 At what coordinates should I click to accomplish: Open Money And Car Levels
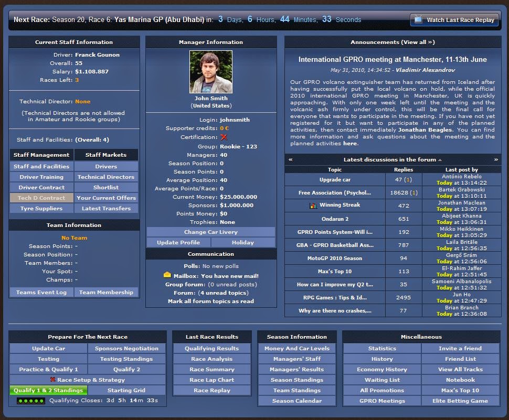click(x=297, y=348)
